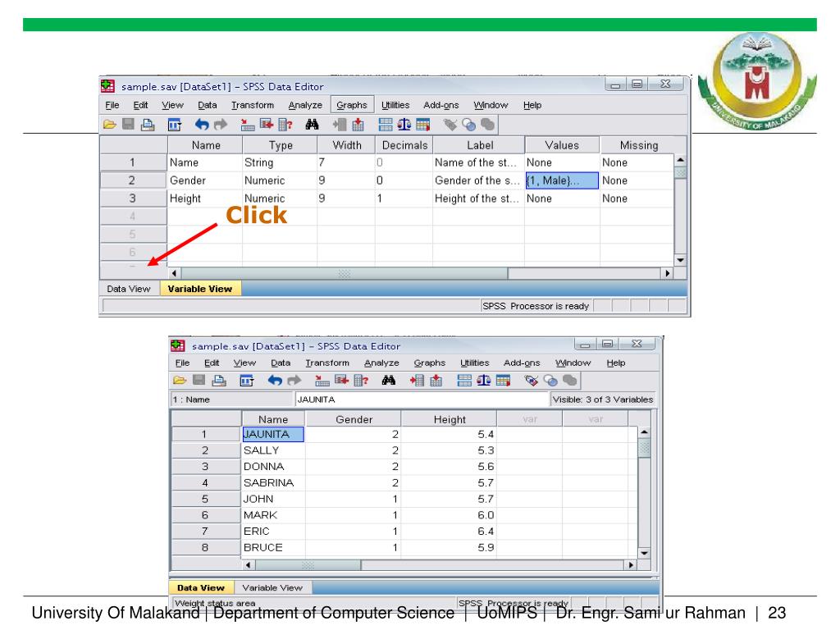Open a data file in upper SPSS window
840x630 pixels.
click(x=110, y=125)
